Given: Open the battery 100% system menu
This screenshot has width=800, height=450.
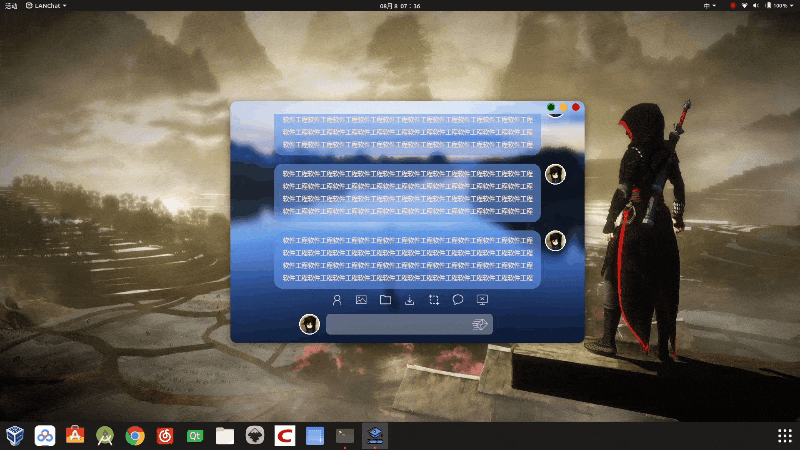Looking at the screenshot, I should click(x=779, y=6).
